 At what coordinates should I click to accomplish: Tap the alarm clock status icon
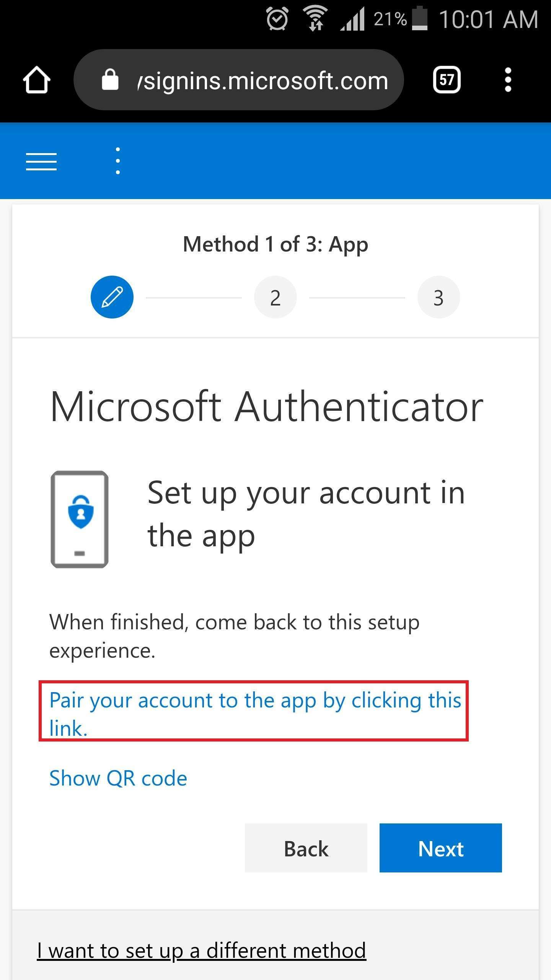(x=277, y=19)
